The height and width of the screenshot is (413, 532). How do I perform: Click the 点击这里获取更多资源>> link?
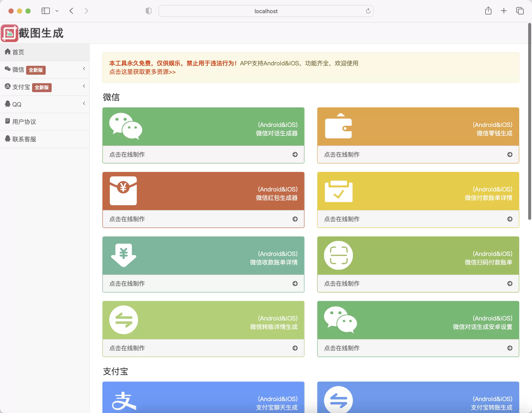(x=142, y=72)
